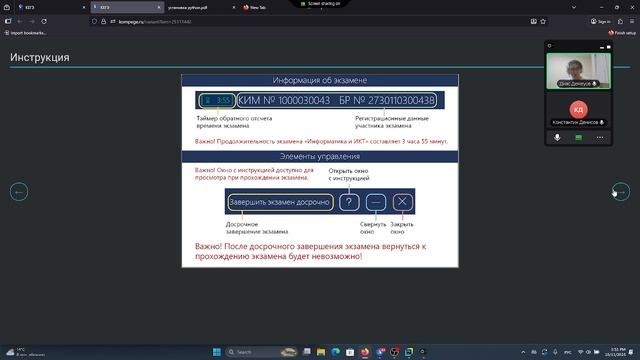The image size is (640, 360).
Task: Select the video tile of the speaking participant
Action: (578, 71)
